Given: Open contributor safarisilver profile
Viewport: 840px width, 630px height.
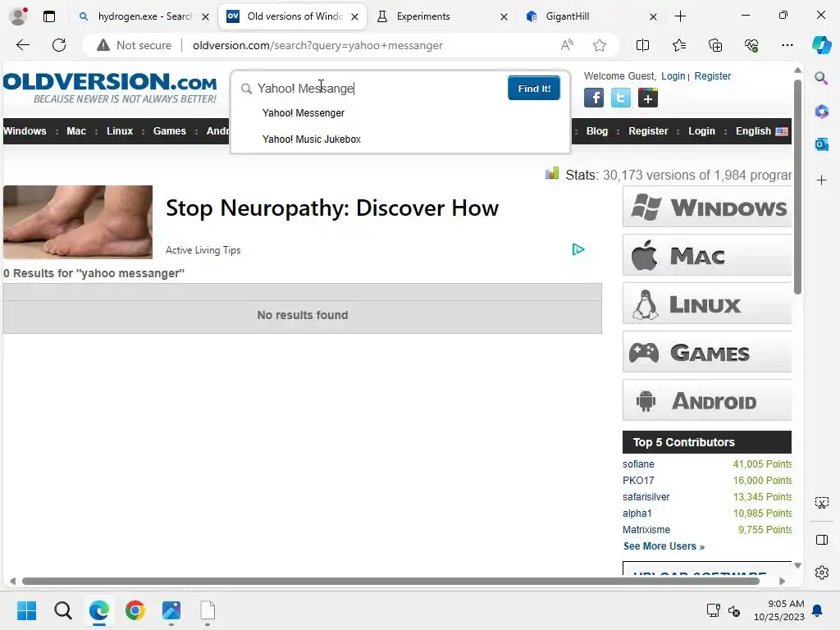Looking at the screenshot, I should pos(646,496).
